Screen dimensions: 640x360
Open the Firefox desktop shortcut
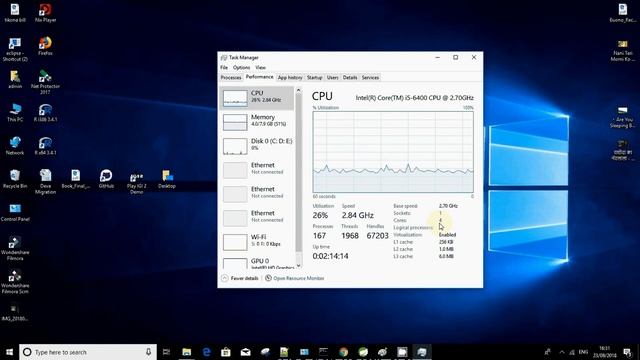pos(45,46)
